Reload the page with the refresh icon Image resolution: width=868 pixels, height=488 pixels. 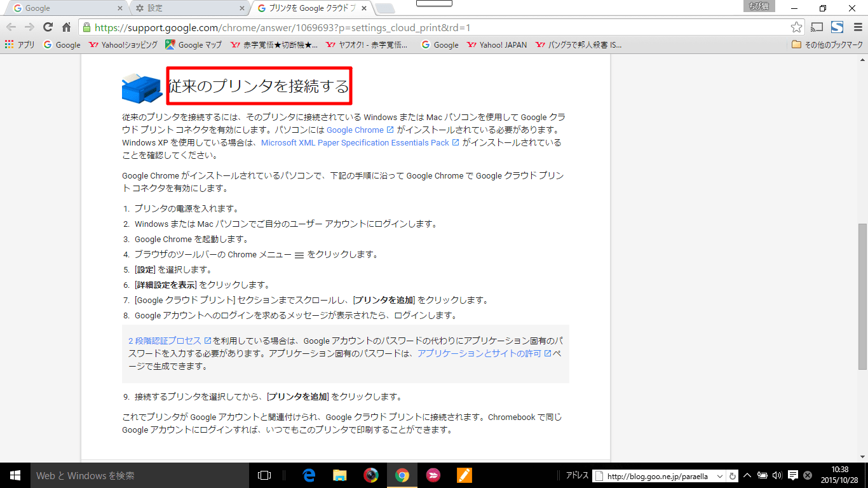48,27
